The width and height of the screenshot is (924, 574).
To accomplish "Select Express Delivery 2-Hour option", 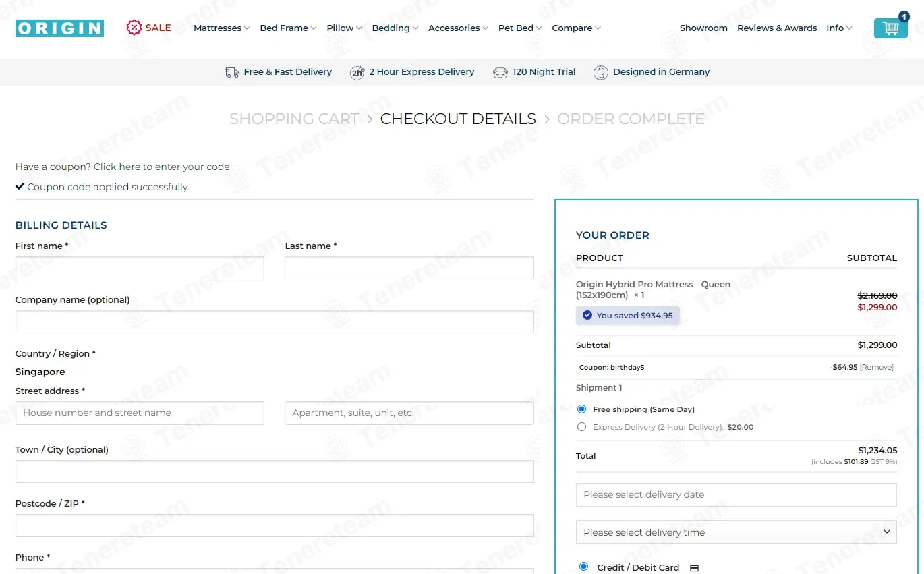I will coord(582,427).
